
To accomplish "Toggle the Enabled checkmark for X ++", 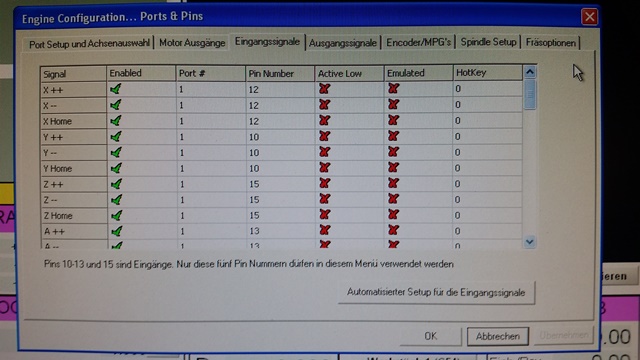I will pos(116,89).
